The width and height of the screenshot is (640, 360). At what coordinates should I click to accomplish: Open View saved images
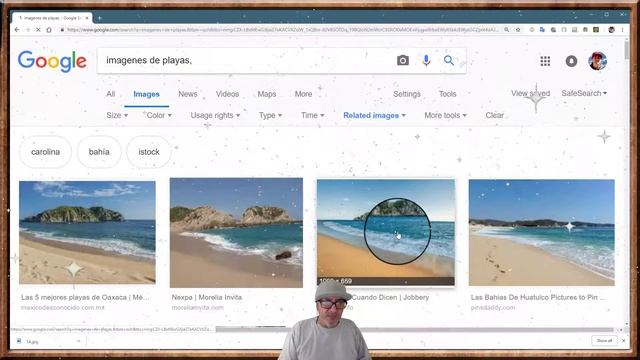tap(531, 93)
